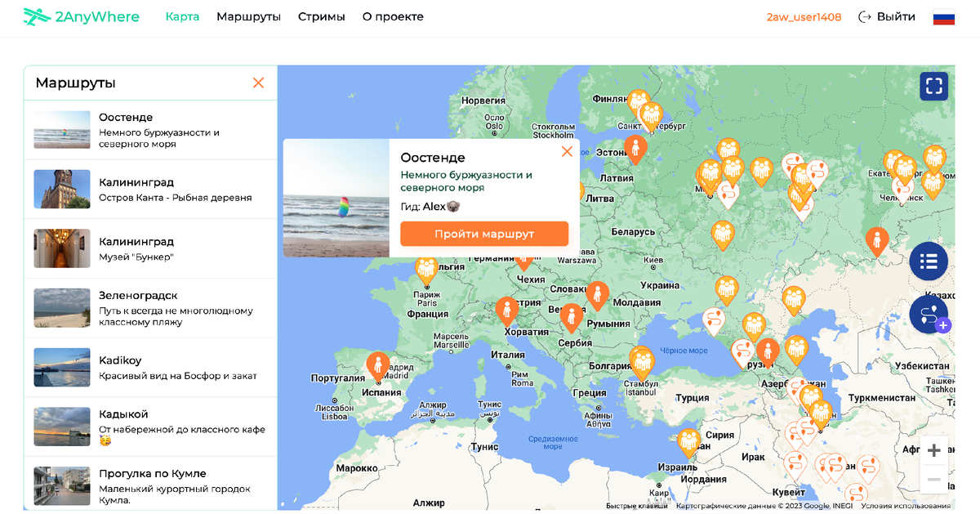The width and height of the screenshot is (980, 514).
Task: Click the group marker above Стамбул
Action: [x=643, y=361]
